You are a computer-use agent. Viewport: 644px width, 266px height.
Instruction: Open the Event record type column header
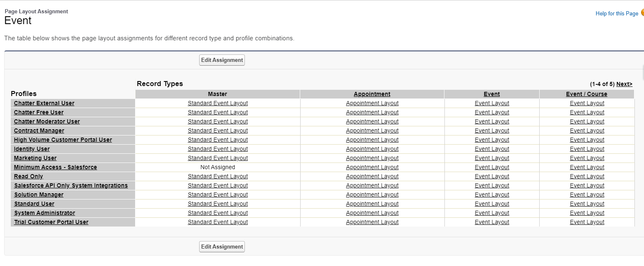pos(492,94)
